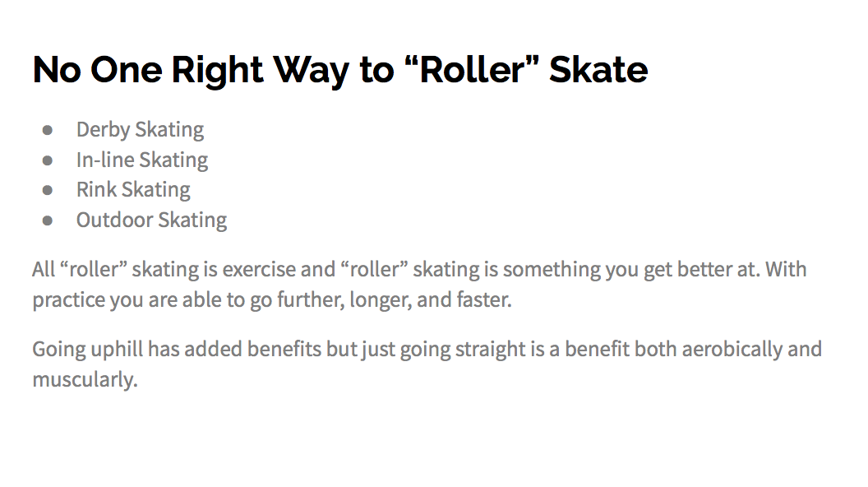Click the word "Roller" in the heading
The height and width of the screenshot is (487, 868).
click(472, 69)
